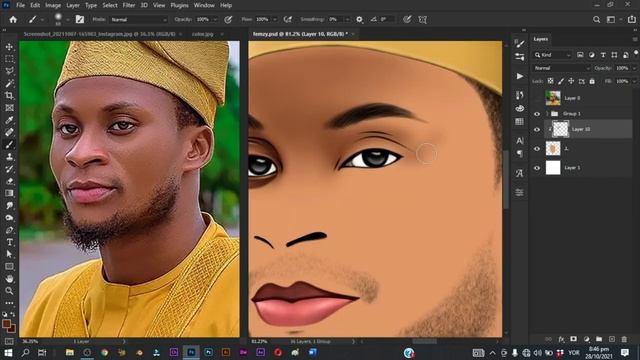Switch to the color.jpg document tab
The image size is (640, 360).
[203, 34]
